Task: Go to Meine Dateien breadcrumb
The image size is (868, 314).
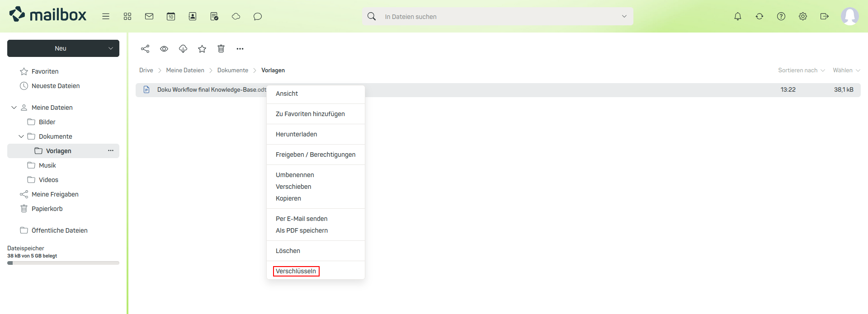Action: [x=185, y=70]
